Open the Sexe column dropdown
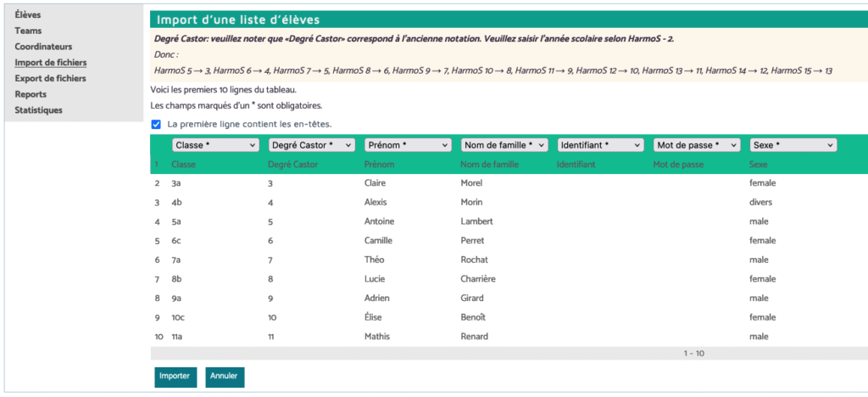The height and width of the screenshot is (397, 868). [793, 145]
